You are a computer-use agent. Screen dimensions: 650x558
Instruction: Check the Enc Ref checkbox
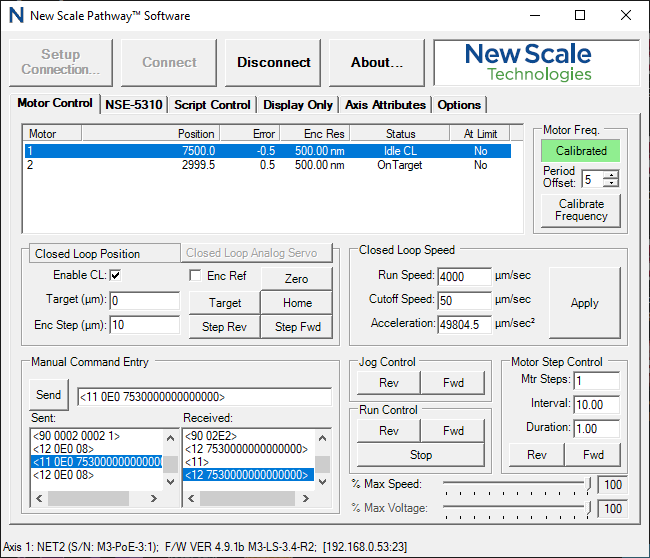(196, 275)
